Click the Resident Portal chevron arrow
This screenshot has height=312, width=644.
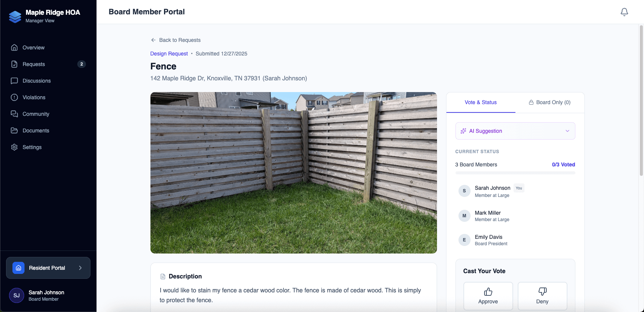tap(80, 268)
